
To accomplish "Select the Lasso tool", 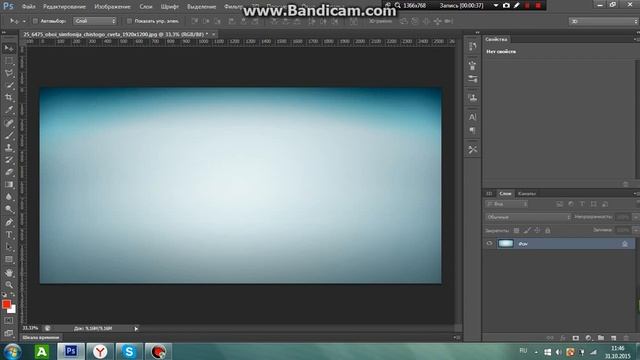I will pos(9,73).
